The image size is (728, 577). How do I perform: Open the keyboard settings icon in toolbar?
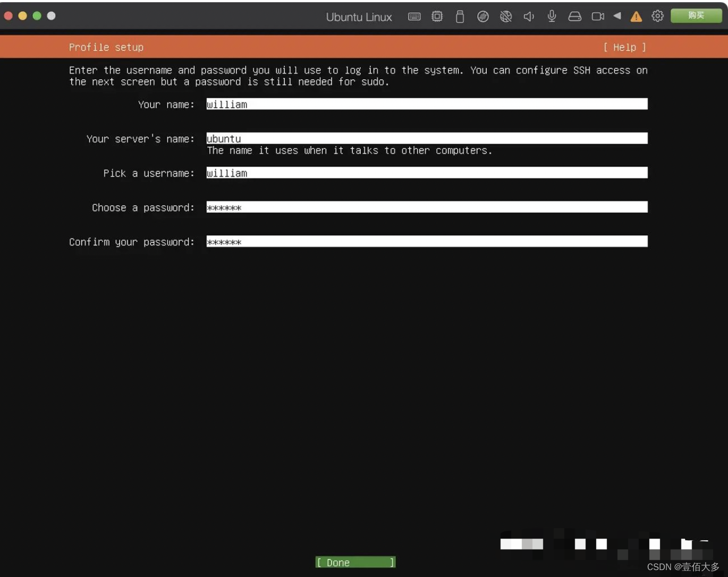tap(414, 16)
